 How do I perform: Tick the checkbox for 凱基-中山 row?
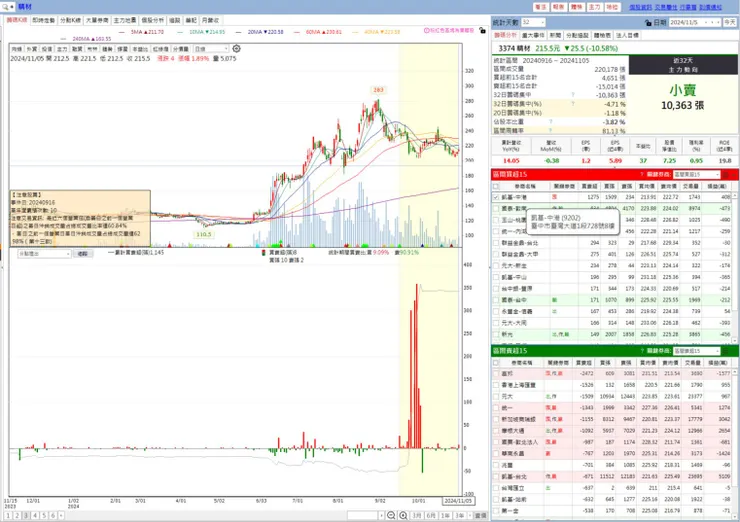[x=496, y=278]
